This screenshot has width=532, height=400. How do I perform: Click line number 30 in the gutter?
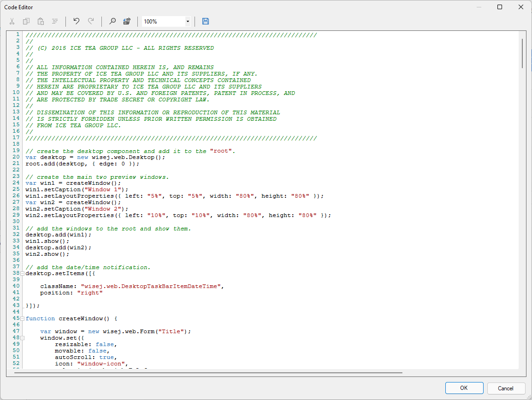point(16,221)
